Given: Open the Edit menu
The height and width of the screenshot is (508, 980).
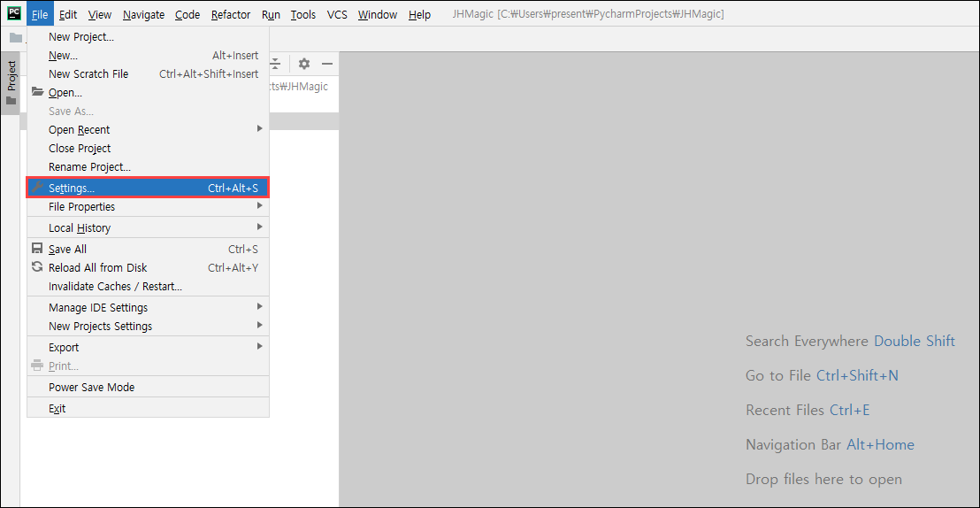Looking at the screenshot, I should tap(67, 14).
